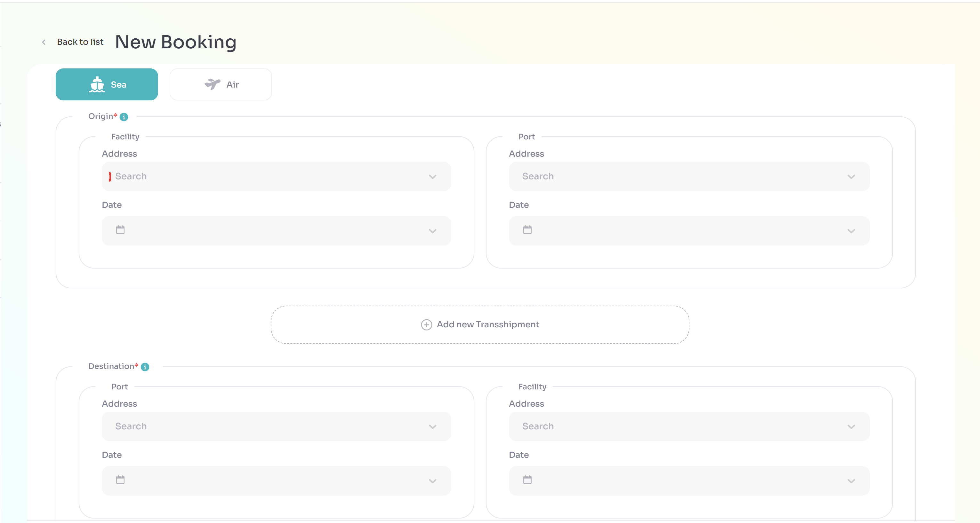This screenshot has width=980, height=523.
Task: Expand Origin Facility address dropdown
Action: (433, 177)
